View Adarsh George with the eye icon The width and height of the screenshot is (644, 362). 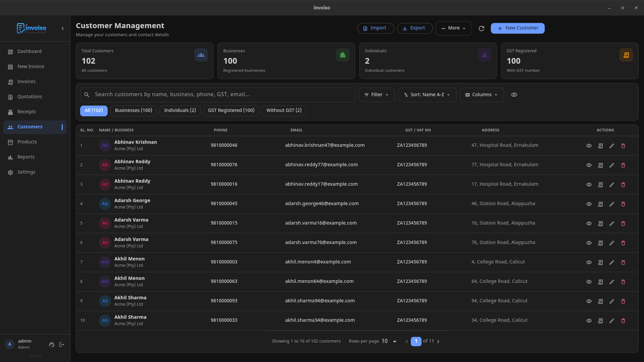[589, 204]
